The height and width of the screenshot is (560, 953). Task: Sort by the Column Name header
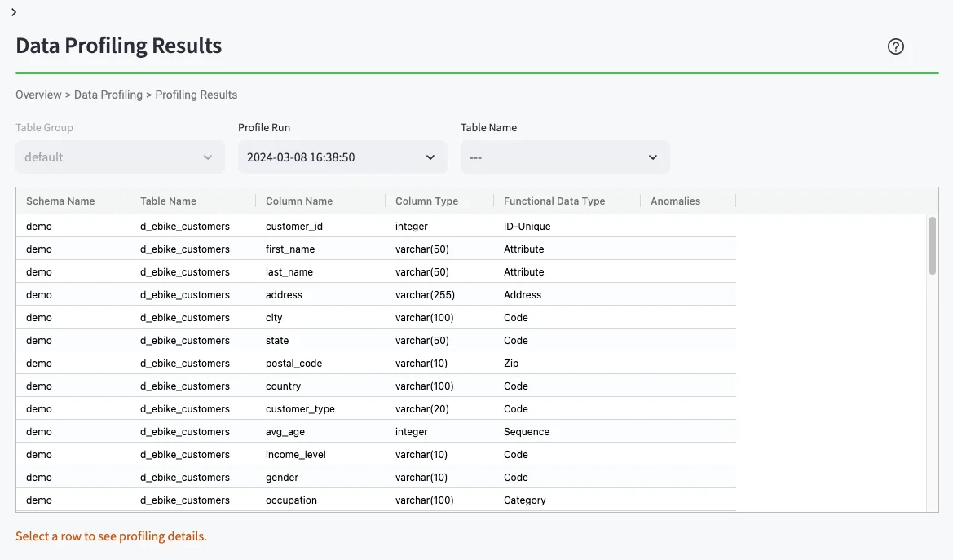[x=298, y=201]
